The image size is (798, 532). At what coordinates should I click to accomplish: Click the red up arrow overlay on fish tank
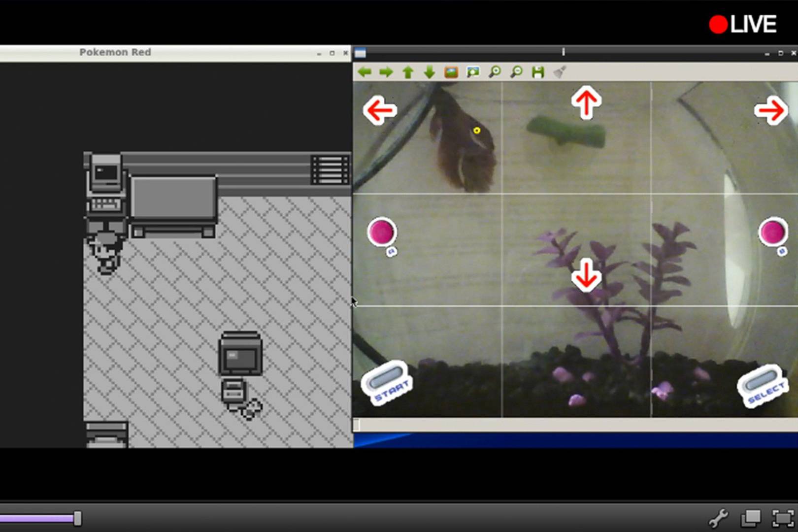pos(586,102)
